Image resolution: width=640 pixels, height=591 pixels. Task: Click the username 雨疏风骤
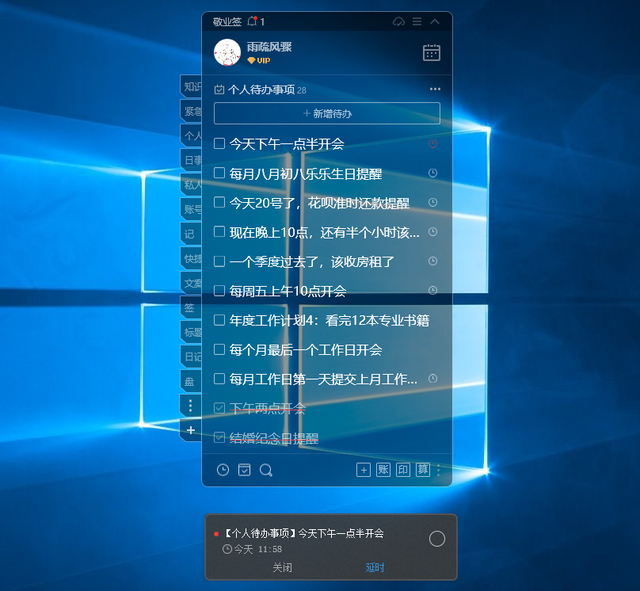click(x=269, y=47)
